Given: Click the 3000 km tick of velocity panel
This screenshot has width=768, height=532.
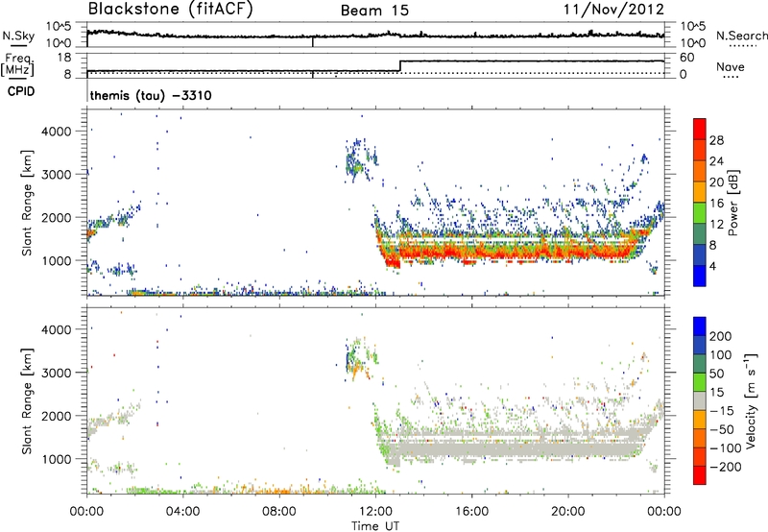Looking at the screenshot, I should (56, 373).
